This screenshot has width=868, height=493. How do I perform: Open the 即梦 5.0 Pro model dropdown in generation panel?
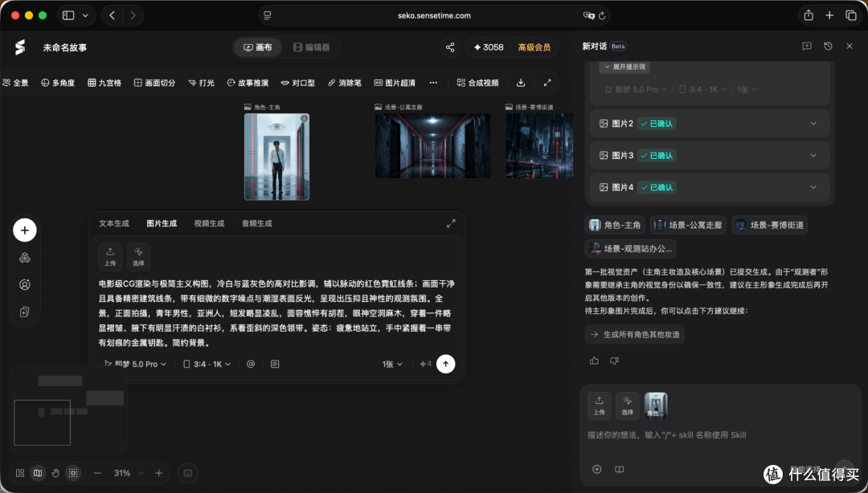[135, 364]
